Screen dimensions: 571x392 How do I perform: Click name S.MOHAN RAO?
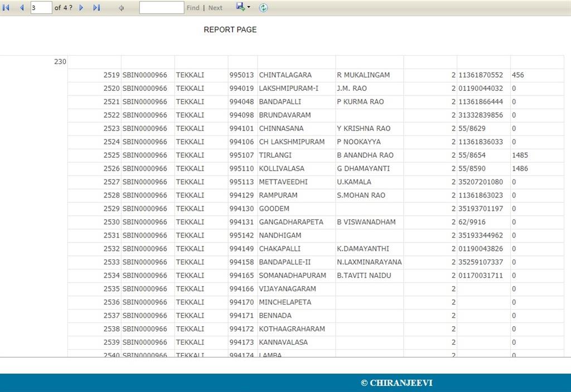361,195
